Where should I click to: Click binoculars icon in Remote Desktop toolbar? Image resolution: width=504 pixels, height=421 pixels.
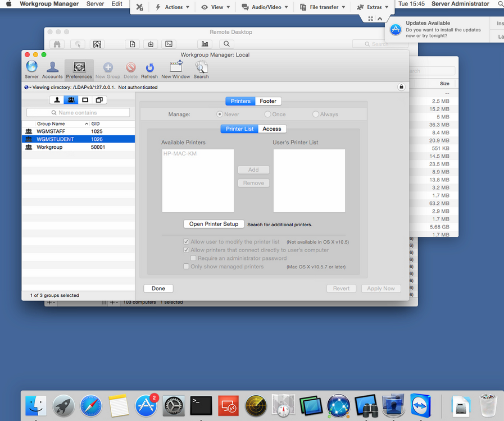pyautogui.click(x=57, y=44)
